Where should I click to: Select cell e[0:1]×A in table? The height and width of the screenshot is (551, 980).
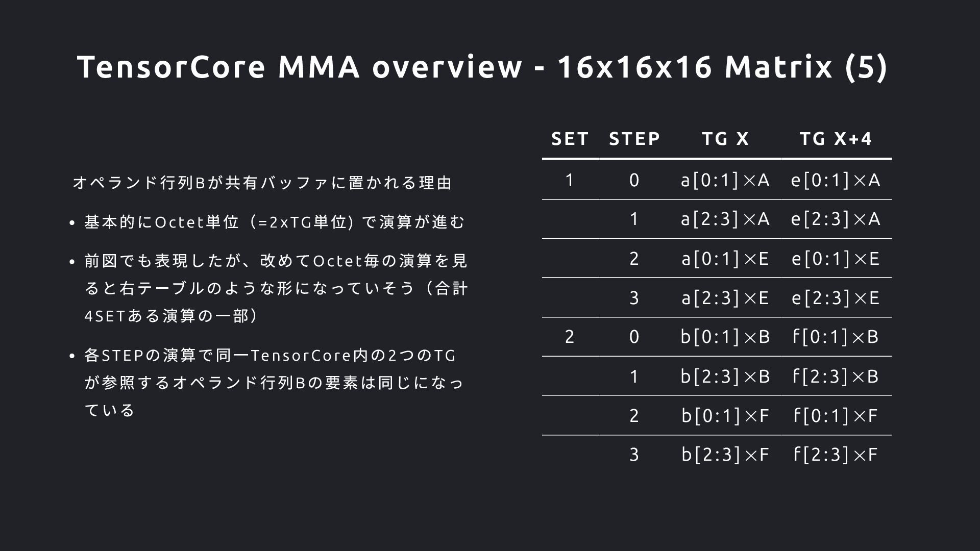[x=836, y=180]
